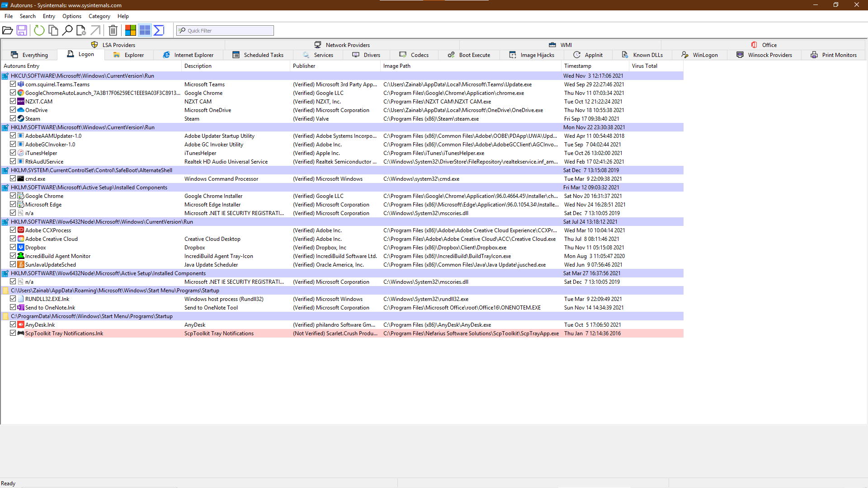Image resolution: width=868 pixels, height=488 pixels.
Task: Select the HKCU CurrentVersion\Run registry row
Action: point(82,76)
